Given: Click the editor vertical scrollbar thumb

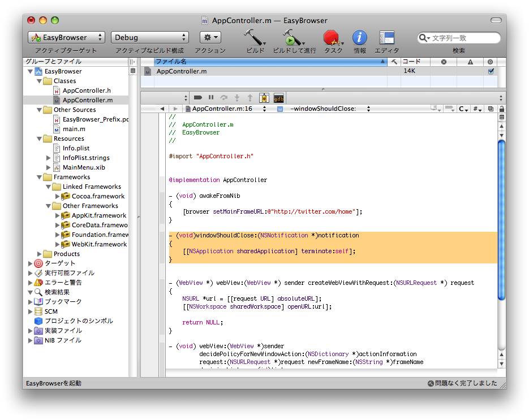Looking at the screenshot, I should pos(502,220).
